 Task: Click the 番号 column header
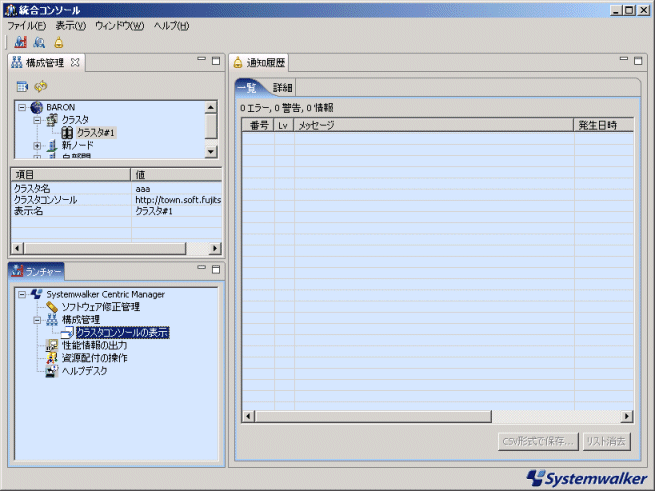[x=258, y=125]
